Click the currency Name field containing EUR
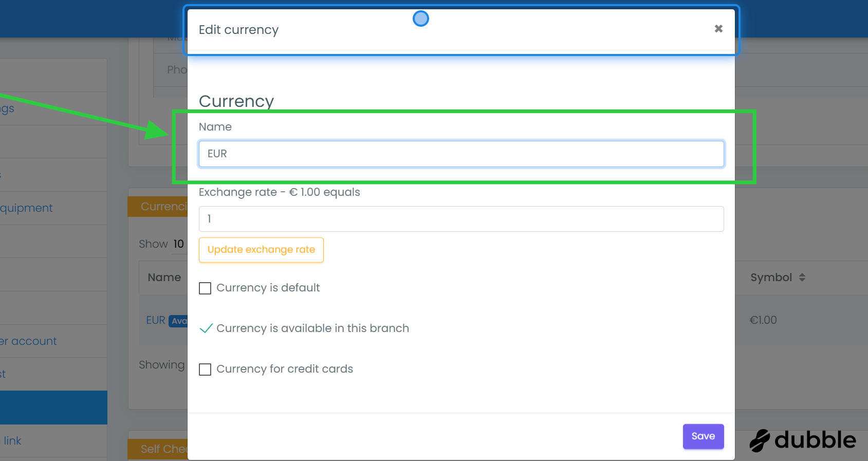Viewport: 868px width, 461px height. [461, 154]
